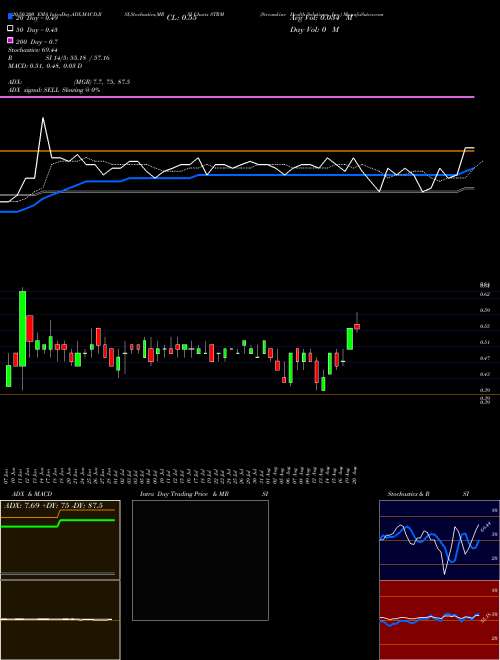Click the orange horizontal level line
Image resolution: width=500 pixels, height=660 pixels.
click(237, 151)
